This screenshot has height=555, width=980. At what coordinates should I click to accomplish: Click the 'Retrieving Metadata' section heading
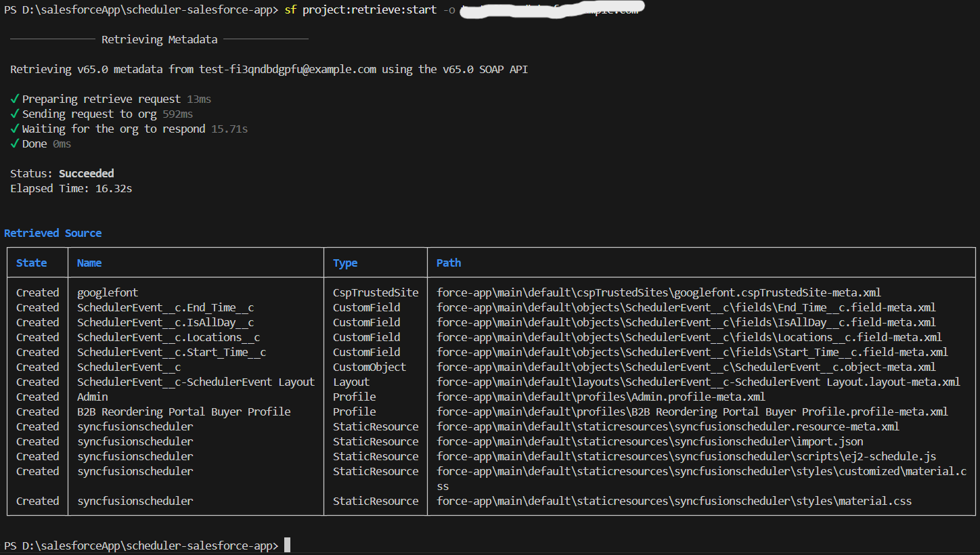tap(160, 39)
